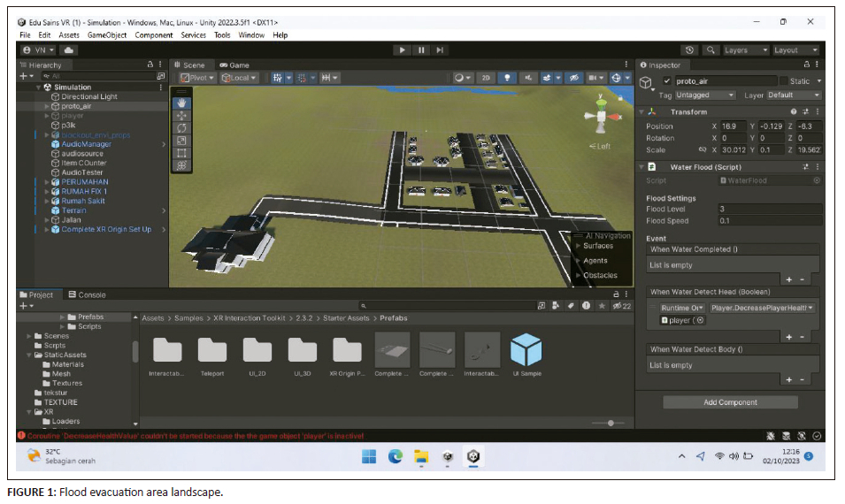Open Runtime Only event dropdown
The width and height of the screenshot is (845, 504).
[x=682, y=308]
